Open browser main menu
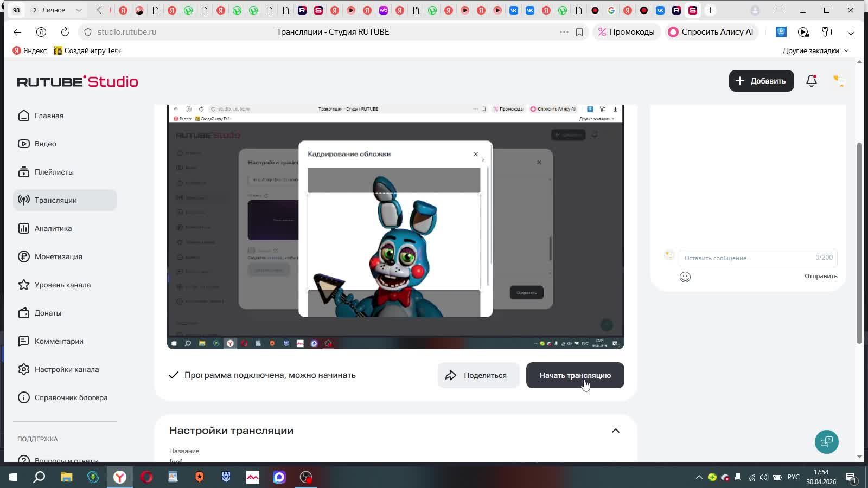Screen dimensions: 868x488 coord(779,10)
